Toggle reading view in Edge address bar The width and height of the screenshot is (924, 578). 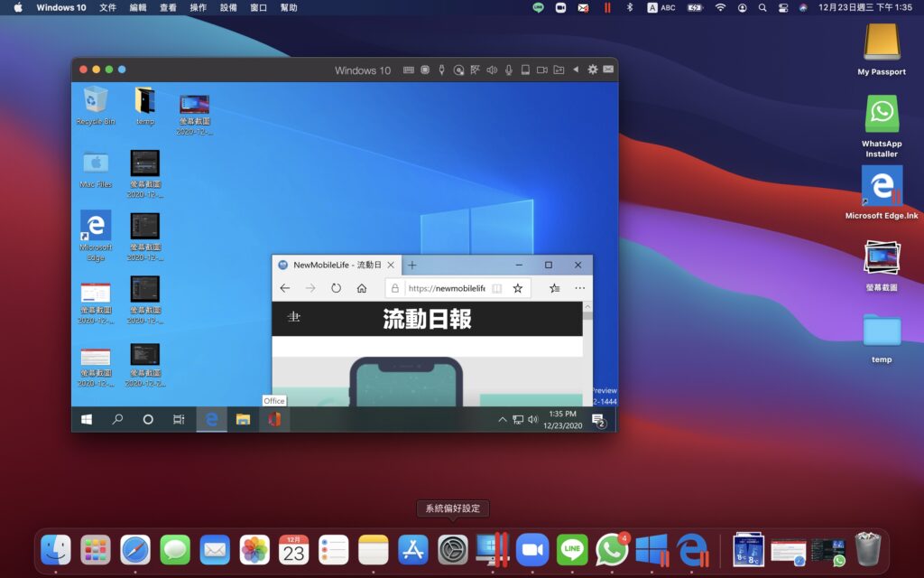click(497, 288)
